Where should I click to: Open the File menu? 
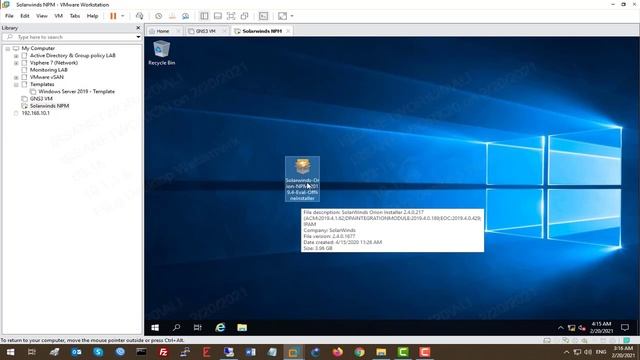point(9,16)
